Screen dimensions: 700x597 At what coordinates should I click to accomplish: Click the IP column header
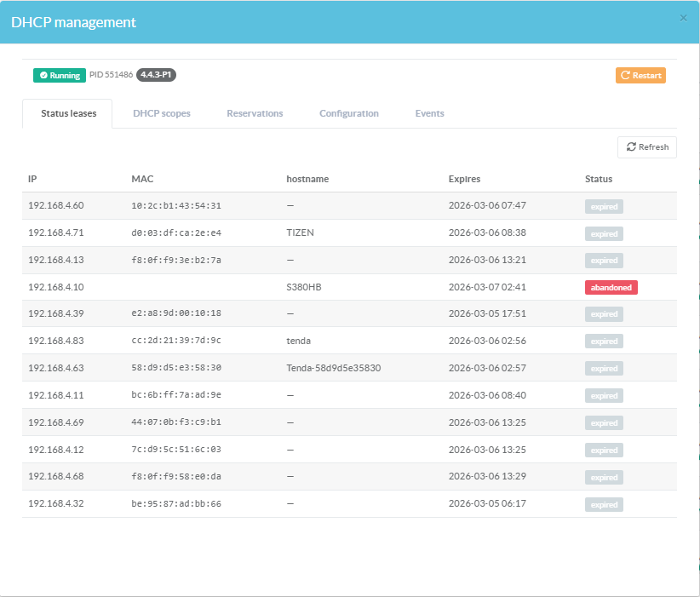32,179
